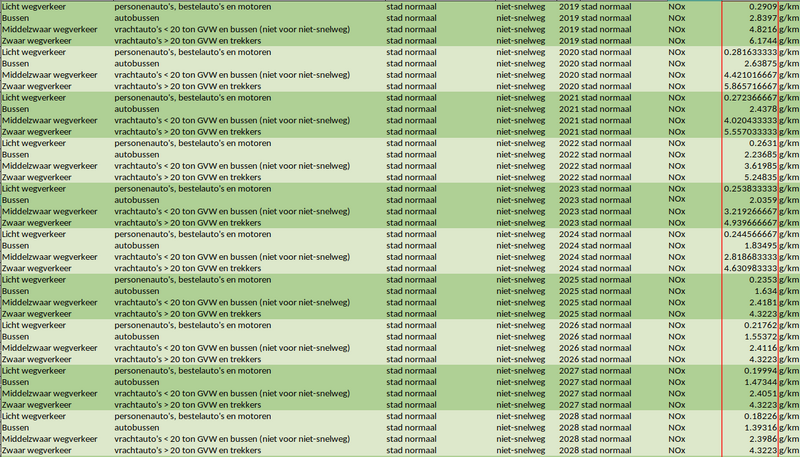Select the cell showing 5.24835
This screenshot has height=457, width=800.
(x=762, y=177)
